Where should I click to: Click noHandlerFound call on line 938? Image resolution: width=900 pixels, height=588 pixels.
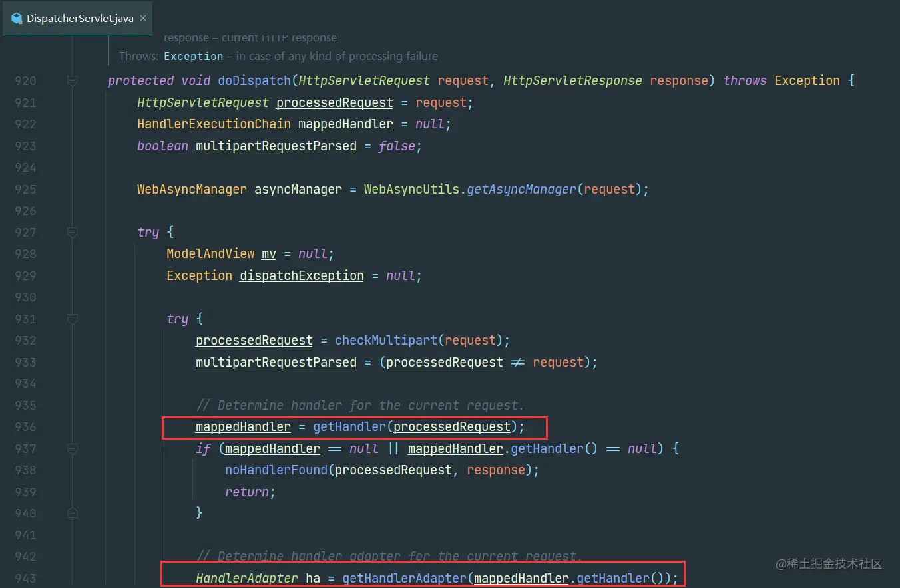tap(276, 470)
